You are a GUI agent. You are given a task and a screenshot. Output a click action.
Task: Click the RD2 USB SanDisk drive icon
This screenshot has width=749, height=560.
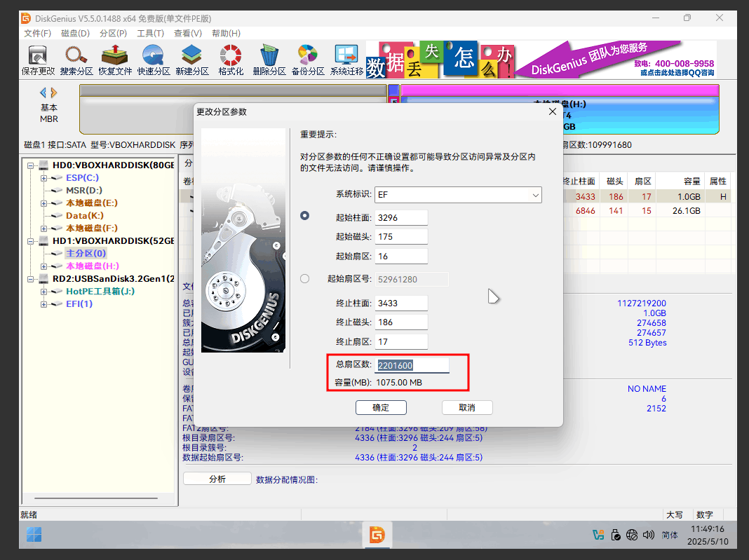click(x=44, y=279)
